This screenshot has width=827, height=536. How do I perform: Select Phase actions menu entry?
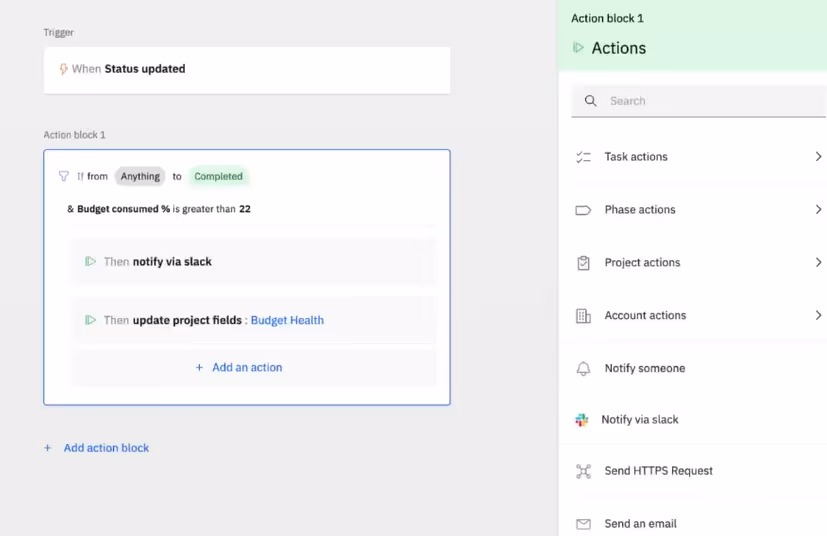698,209
